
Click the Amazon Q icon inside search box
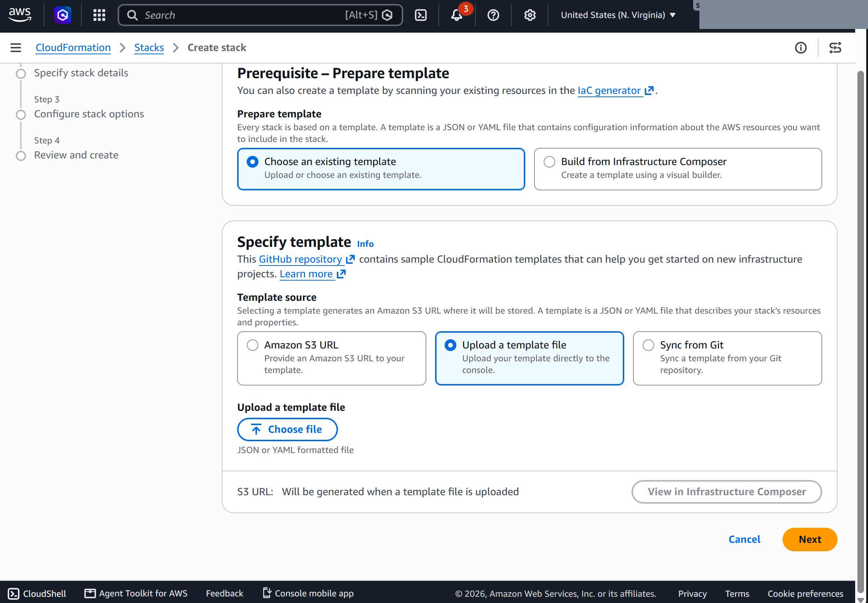click(x=387, y=15)
